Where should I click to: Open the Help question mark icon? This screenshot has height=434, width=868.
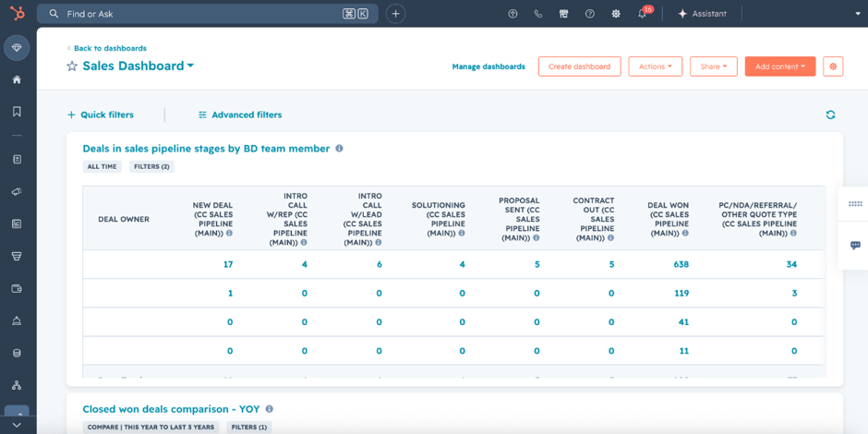pyautogui.click(x=589, y=14)
